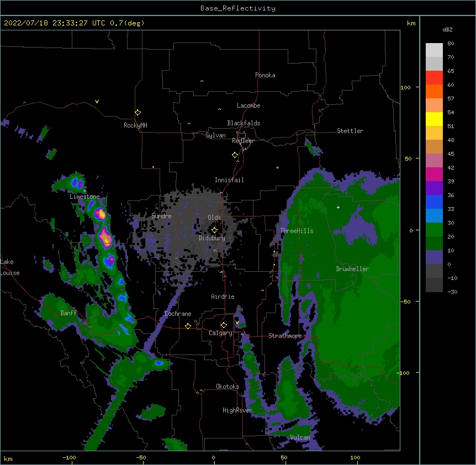Click the dark orange 57-60 dBZ swatch
The height and width of the screenshot is (465, 476).
(x=434, y=91)
